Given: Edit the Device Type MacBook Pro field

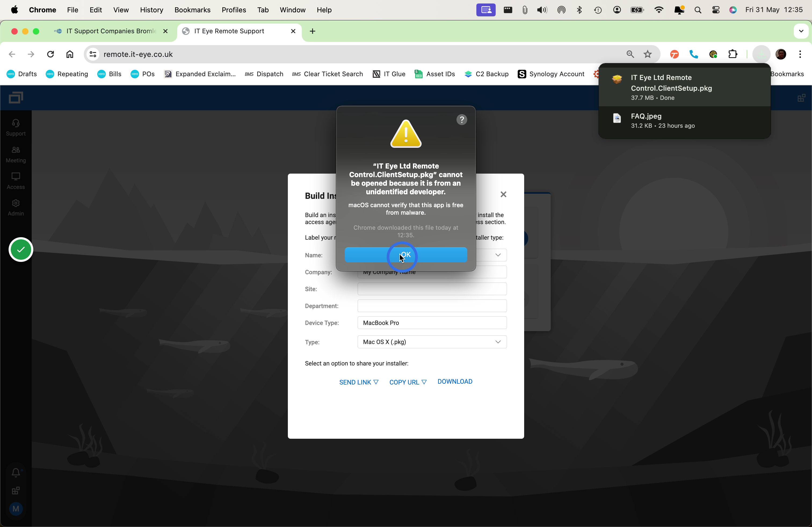Looking at the screenshot, I should coord(432,323).
